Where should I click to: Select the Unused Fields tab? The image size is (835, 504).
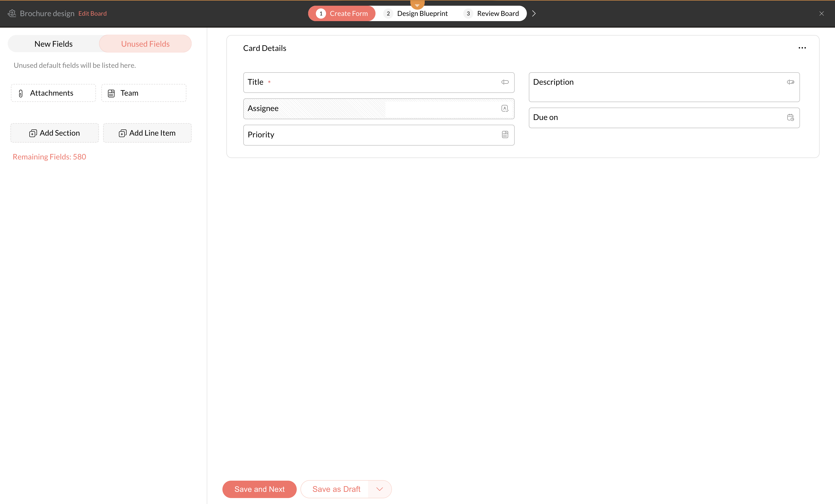[x=145, y=44]
